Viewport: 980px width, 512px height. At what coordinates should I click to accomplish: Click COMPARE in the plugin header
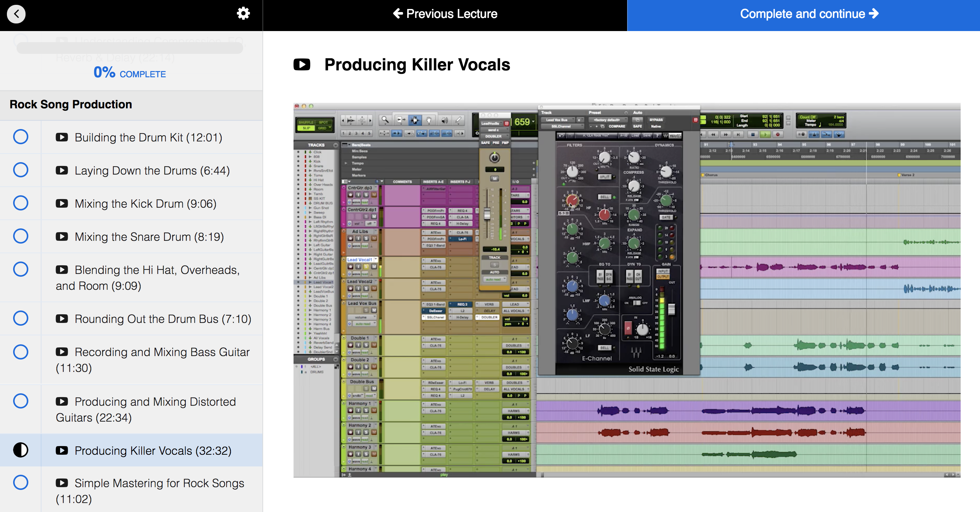click(x=617, y=126)
